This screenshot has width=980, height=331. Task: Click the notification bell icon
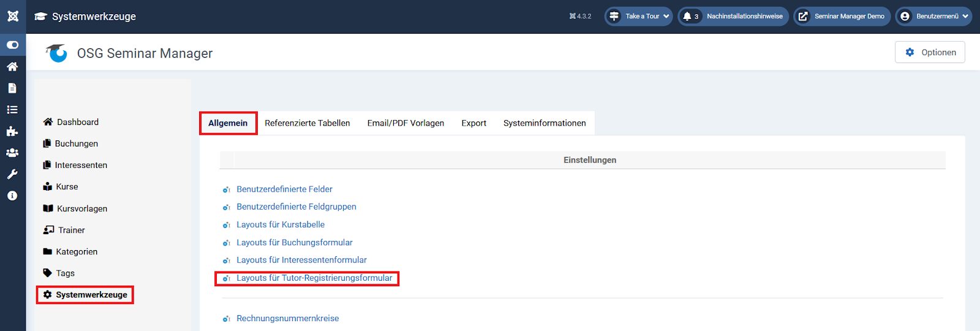coord(687,17)
